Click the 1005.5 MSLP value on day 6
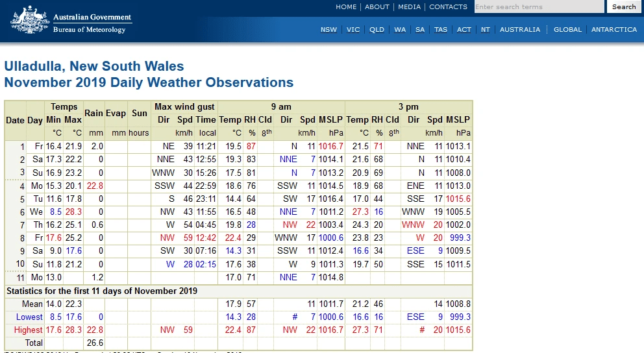This screenshot has width=644, height=353. pos(458,212)
